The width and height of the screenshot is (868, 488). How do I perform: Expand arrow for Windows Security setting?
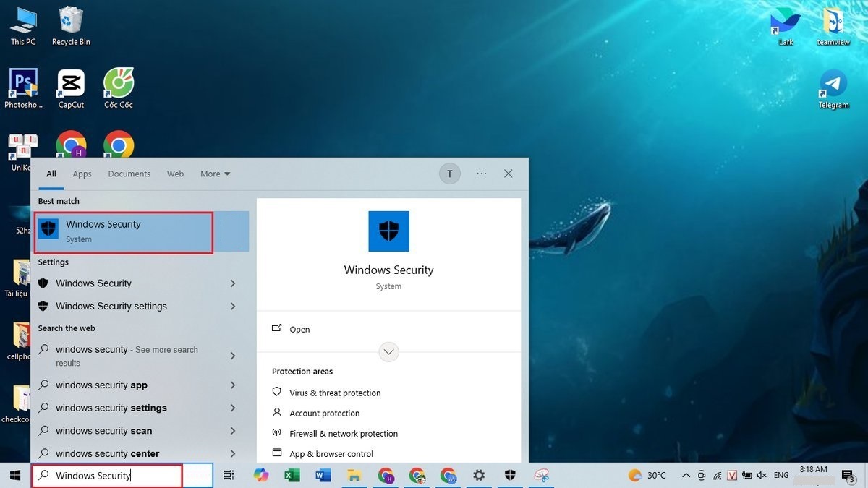pos(233,283)
